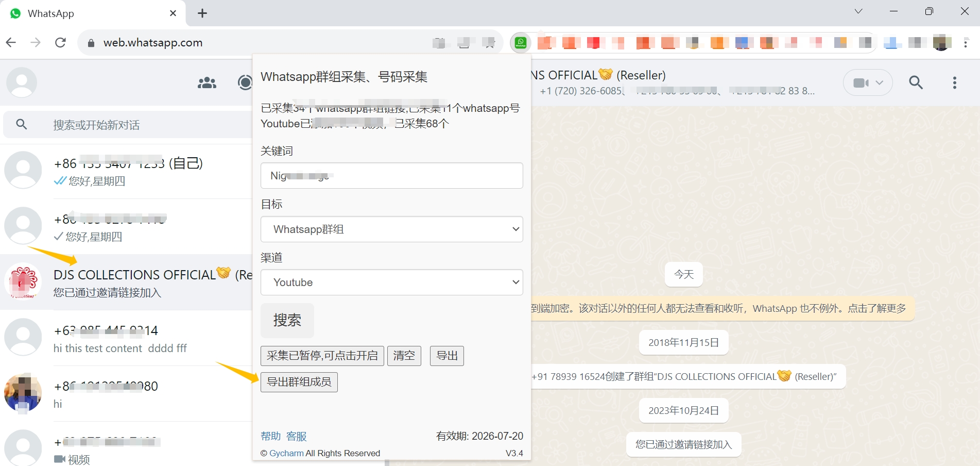Screen dimensions: 980x466
Task: Click your profile avatar in the WhatsApp header
Action: pos(22,82)
